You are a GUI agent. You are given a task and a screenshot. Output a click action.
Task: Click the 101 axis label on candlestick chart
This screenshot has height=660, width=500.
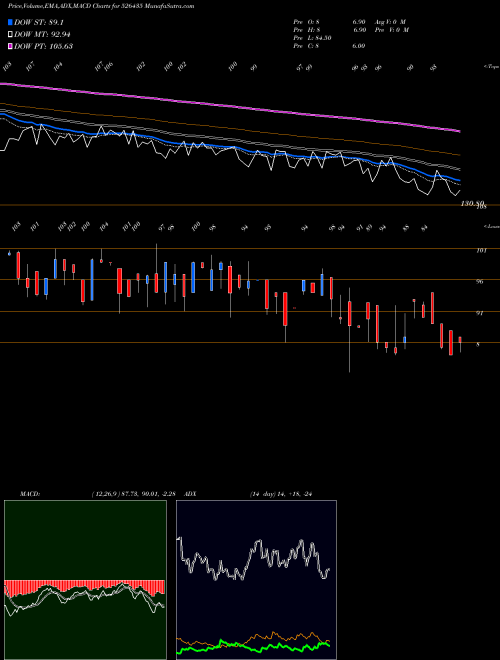pyautogui.click(x=481, y=250)
